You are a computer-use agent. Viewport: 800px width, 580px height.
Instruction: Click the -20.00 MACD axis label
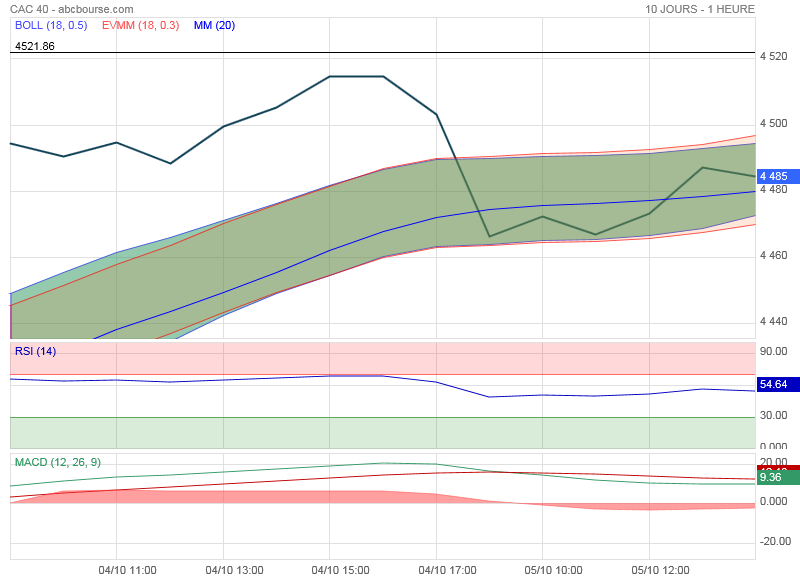[774, 542]
